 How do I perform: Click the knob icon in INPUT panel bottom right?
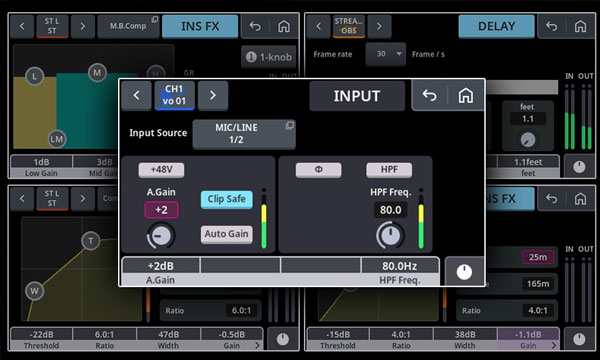tap(464, 272)
